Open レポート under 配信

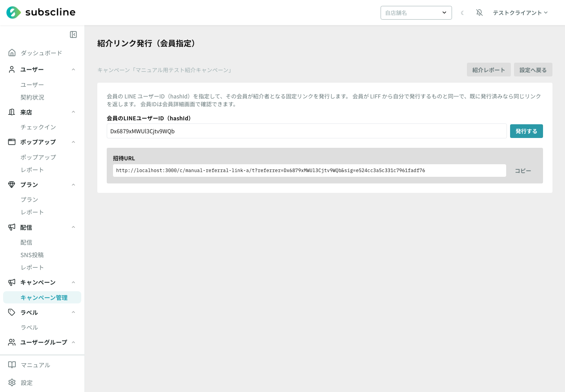(32, 267)
